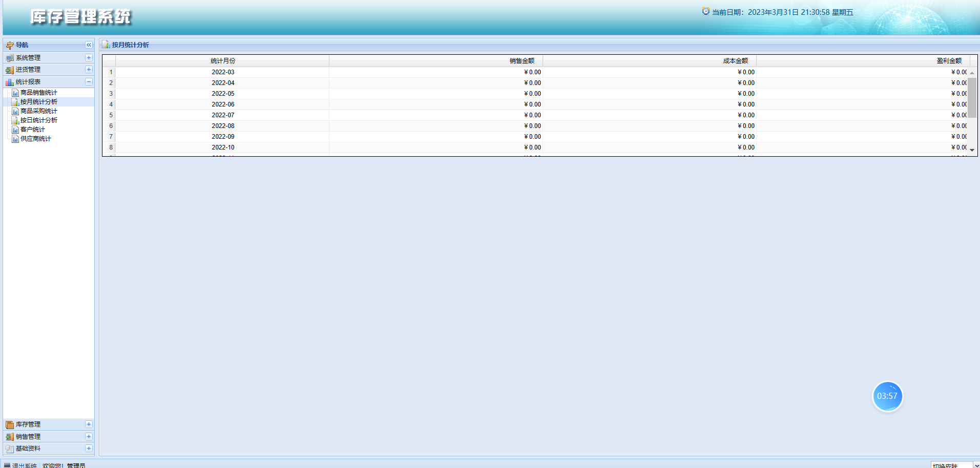Click the chart icon beside 客户统计
The height and width of the screenshot is (468, 980).
15,130
